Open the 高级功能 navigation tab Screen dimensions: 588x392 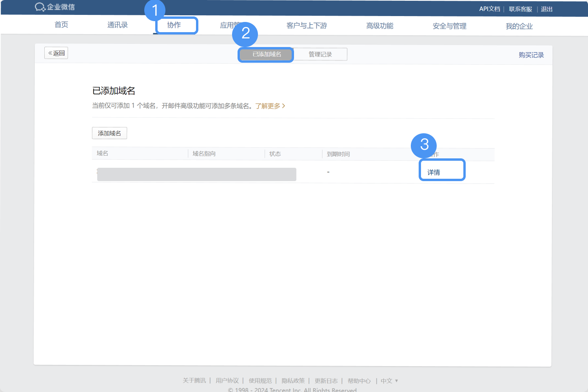point(379,26)
